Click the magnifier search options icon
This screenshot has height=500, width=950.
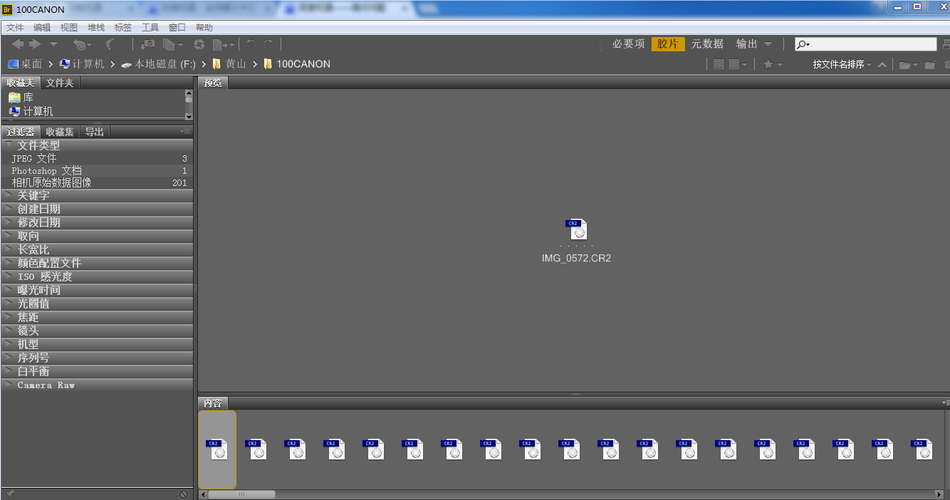coord(803,44)
